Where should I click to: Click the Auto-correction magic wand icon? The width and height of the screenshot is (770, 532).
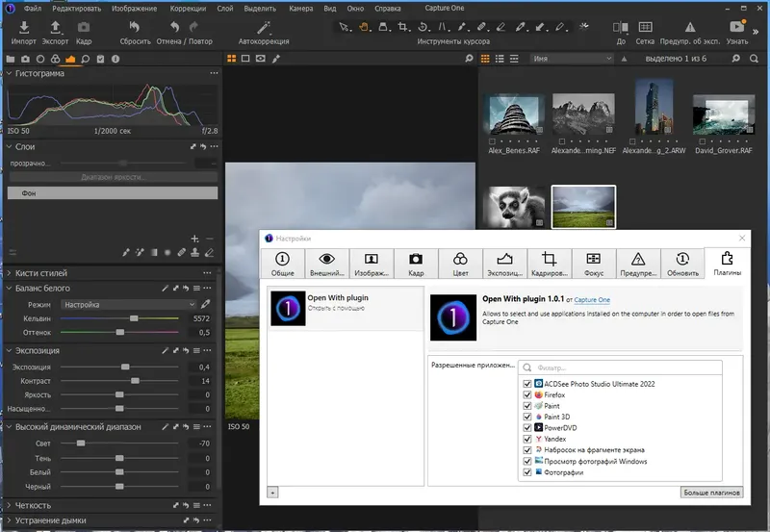pyautogui.click(x=263, y=28)
